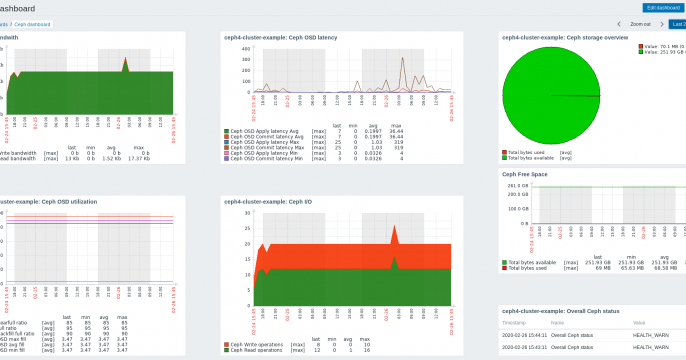Viewport: 686px width, 360px height.
Task: Click the Ceph storage overview widget title
Action: (565, 38)
